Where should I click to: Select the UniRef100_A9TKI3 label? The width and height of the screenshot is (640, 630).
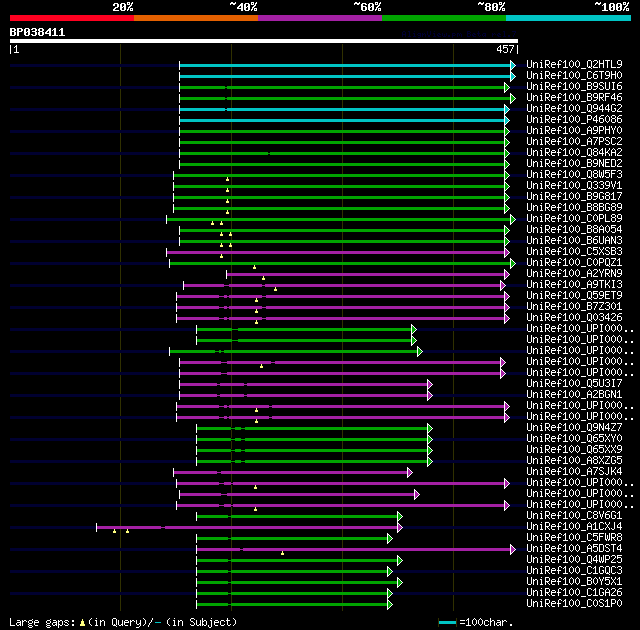pos(574,285)
